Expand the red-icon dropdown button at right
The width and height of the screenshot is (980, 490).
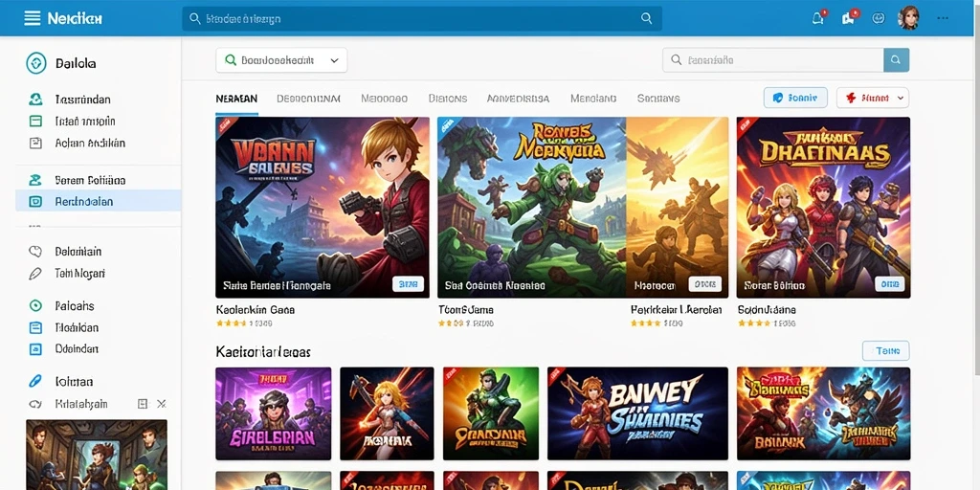[x=873, y=98]
